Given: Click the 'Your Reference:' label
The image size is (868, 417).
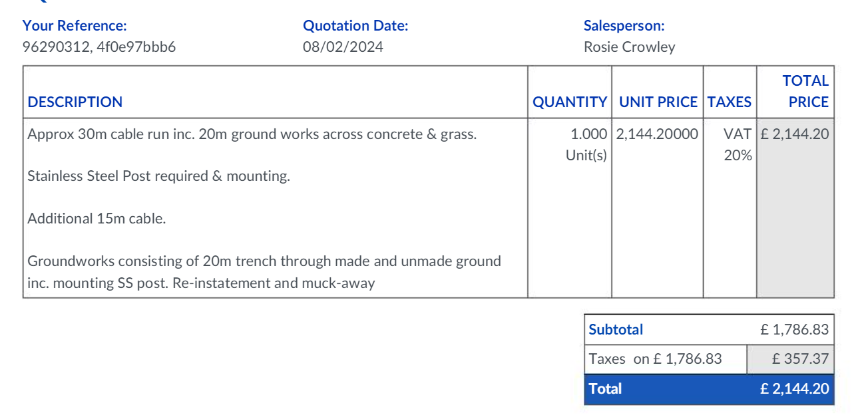Looking at the screenshot, I should (75, 26).
